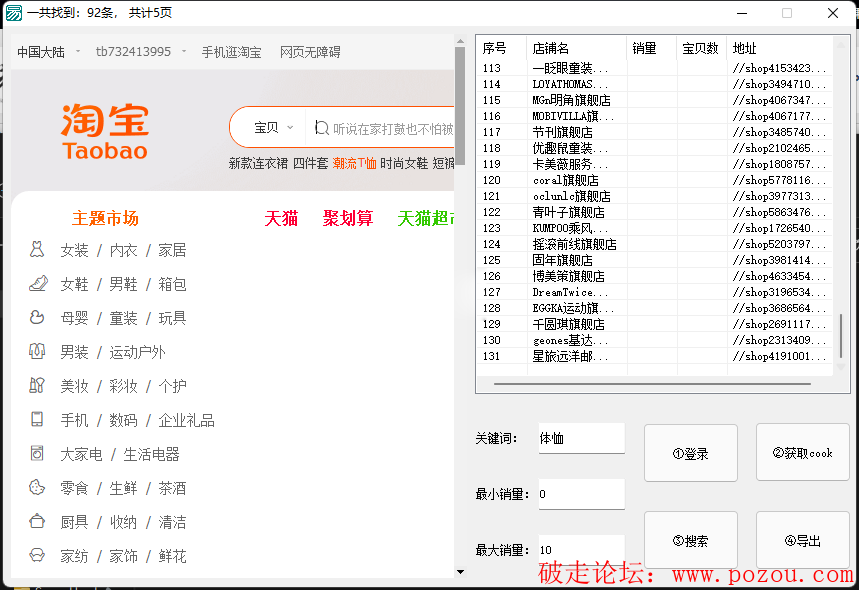Click the jacket icon beside 男装

coord(37,351)
